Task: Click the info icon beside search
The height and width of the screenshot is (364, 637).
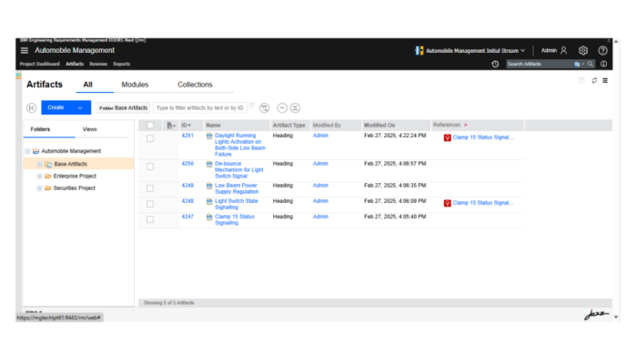Action: click(x=602, y=64)
